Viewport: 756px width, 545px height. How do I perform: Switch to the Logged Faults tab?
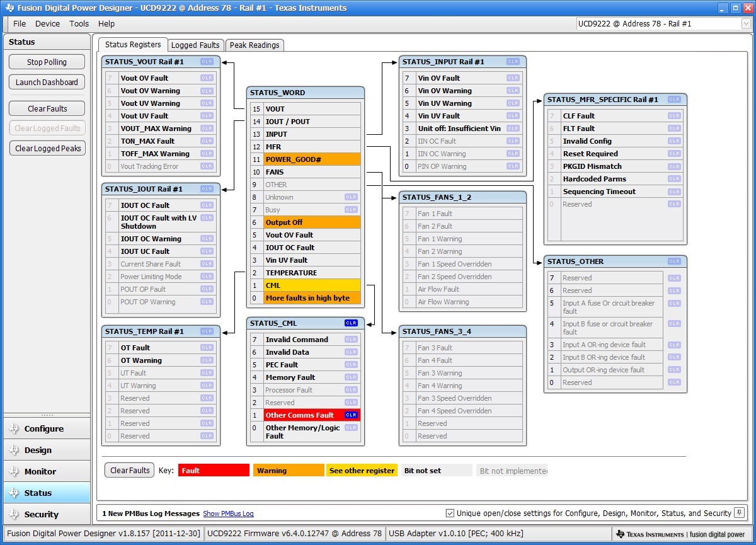point(195,45)
